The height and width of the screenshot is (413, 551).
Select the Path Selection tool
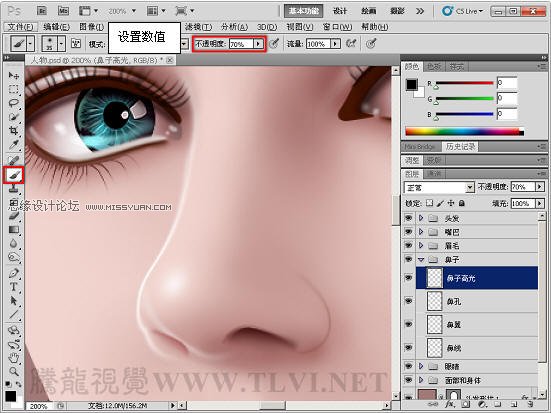click(14, 301)
